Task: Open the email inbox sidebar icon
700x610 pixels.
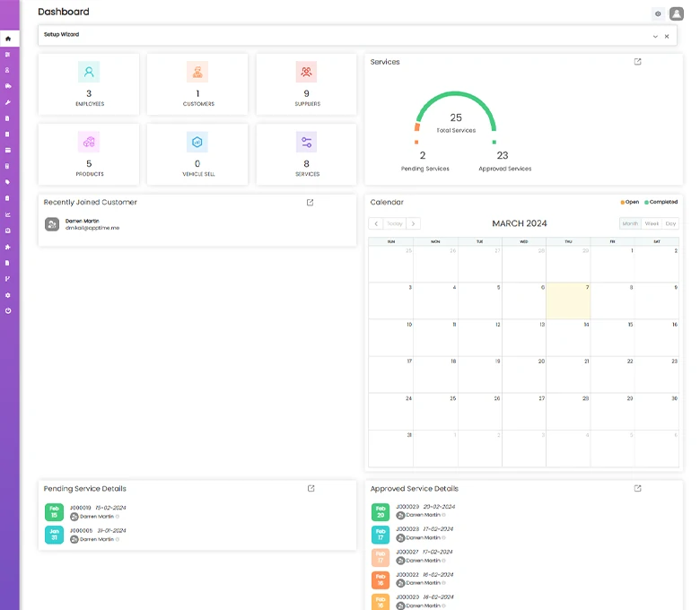Action: [x=7, y=231]
